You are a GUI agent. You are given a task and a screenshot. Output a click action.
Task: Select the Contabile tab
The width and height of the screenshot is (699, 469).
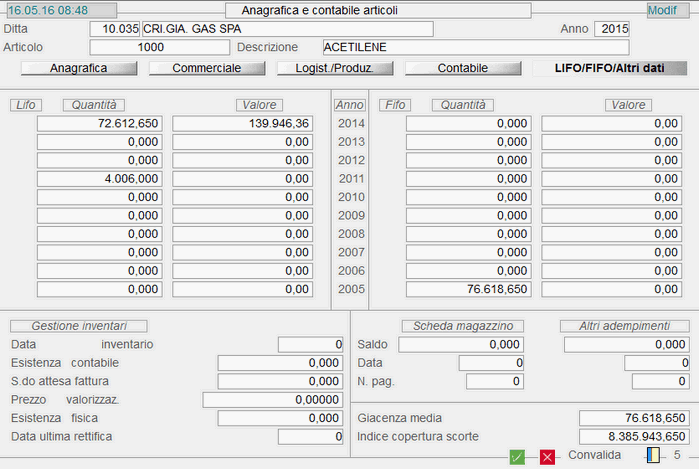(463, 68)
